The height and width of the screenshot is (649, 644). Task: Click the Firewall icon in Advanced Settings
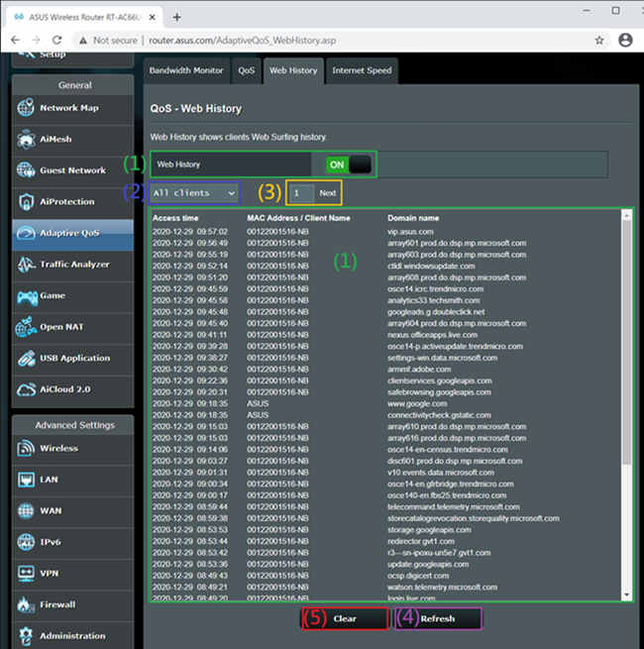26,604
